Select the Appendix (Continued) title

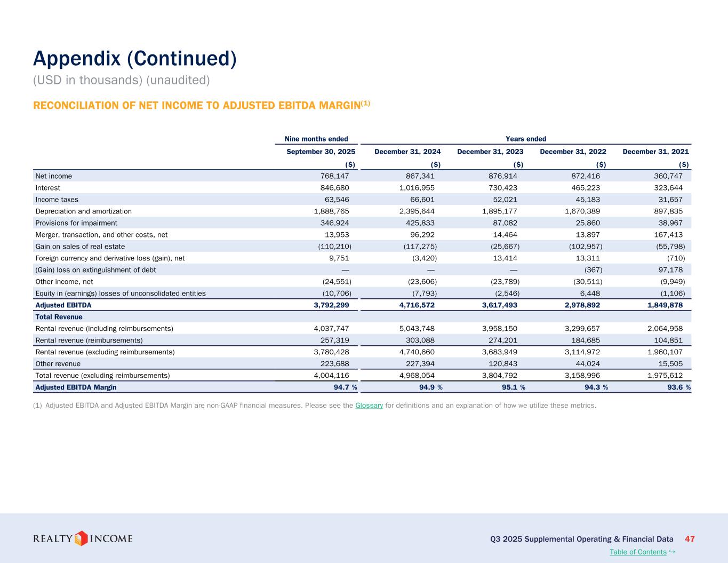134,59
